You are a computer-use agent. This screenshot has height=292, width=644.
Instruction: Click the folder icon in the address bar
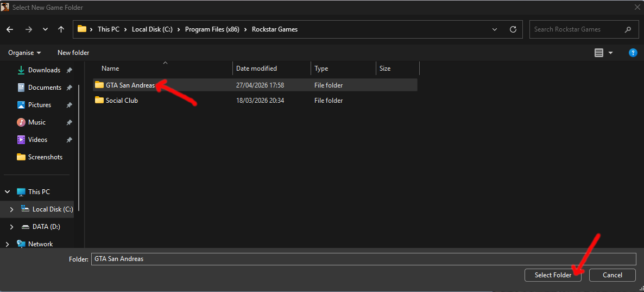coord(82,29)
